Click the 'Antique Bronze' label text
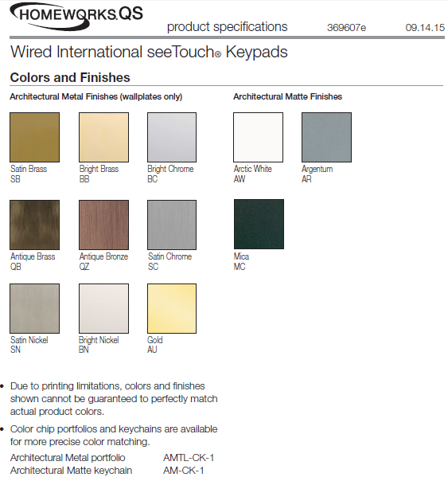The height and width of the screenshot is (481, 448). coord(104,256)
